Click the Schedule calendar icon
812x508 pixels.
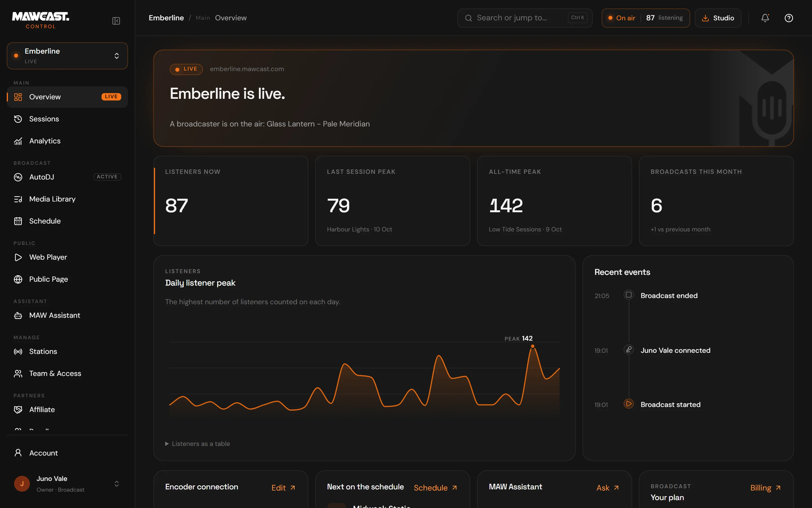point(18,221)
